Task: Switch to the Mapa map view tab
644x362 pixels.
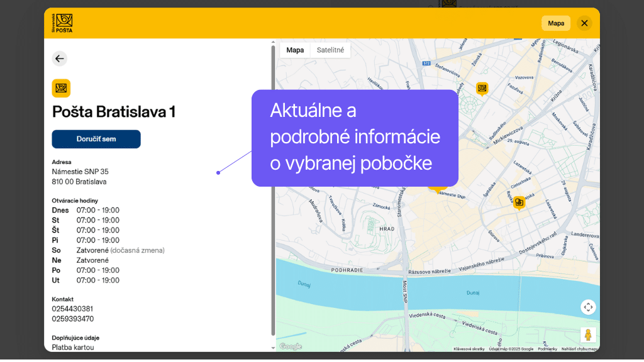Action: click(x=295, y=50)
